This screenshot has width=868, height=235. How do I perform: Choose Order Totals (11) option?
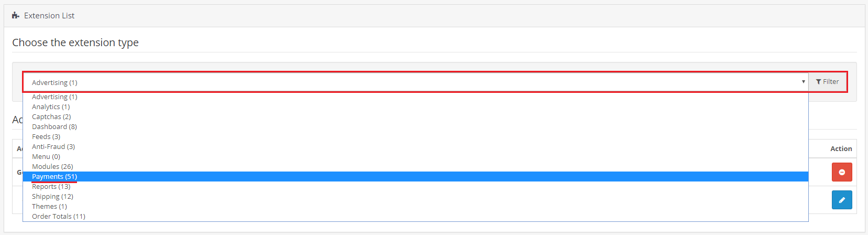coord(59,217)
